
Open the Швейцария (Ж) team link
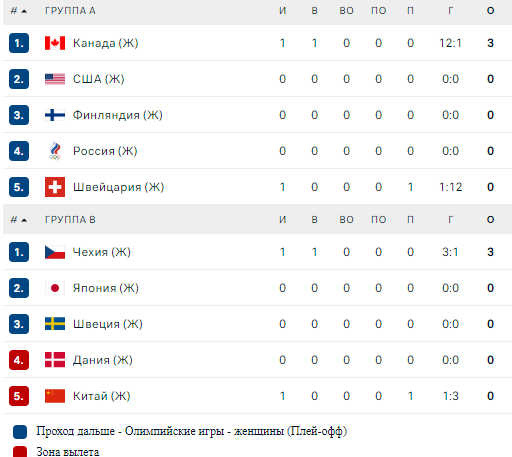point(118,187)
